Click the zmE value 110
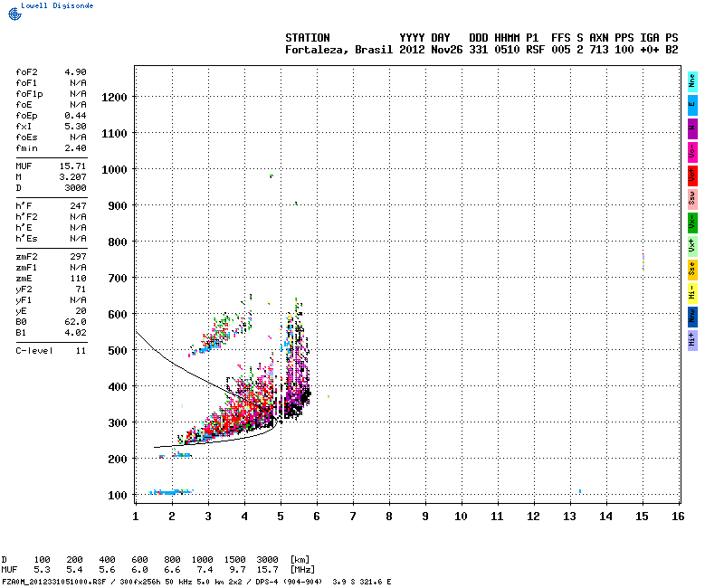The width and height of the screenshot is (724, 588). (78, 279)
